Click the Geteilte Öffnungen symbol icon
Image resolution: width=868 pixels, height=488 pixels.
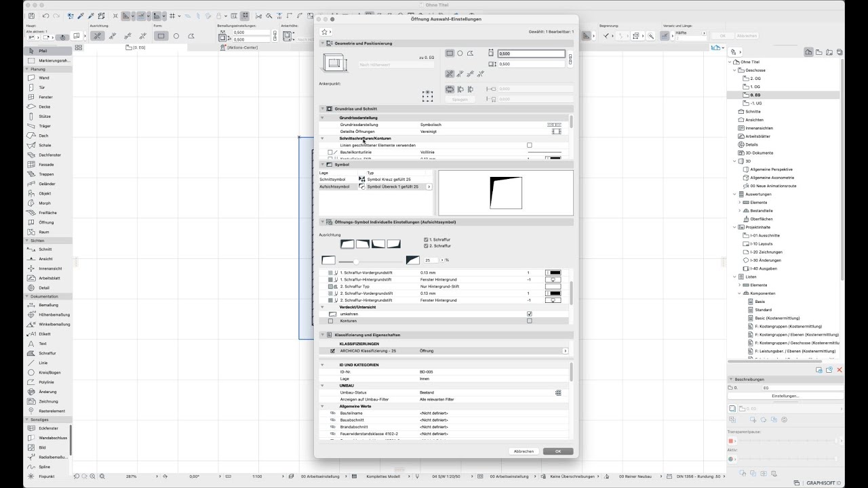556,131
